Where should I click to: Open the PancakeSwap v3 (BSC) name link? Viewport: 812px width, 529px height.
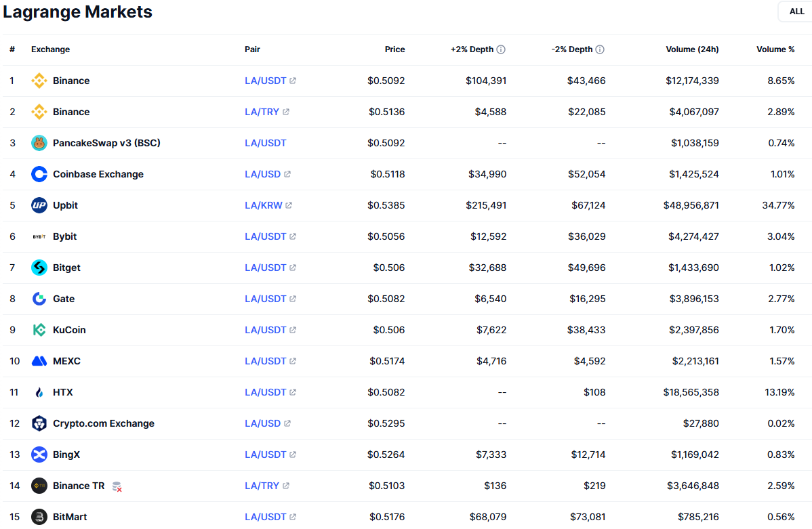click(106, 143)
